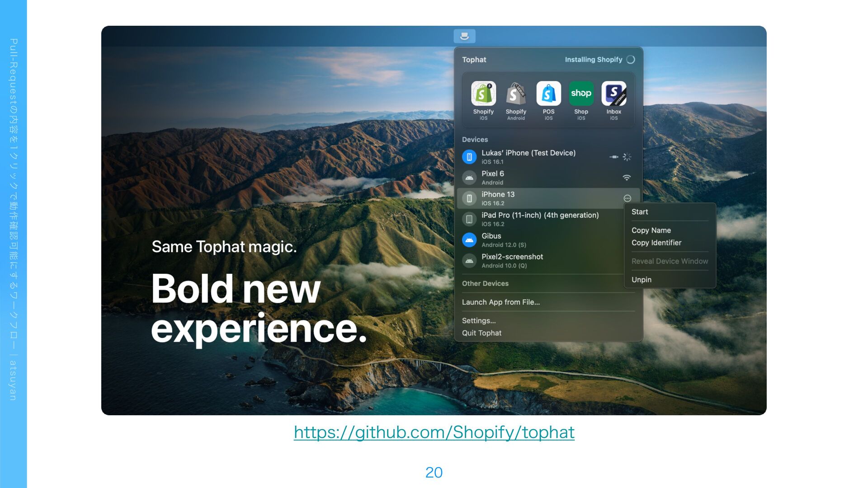
Task: Select the green Shop iOS app icon
Action: click(581, 94)
